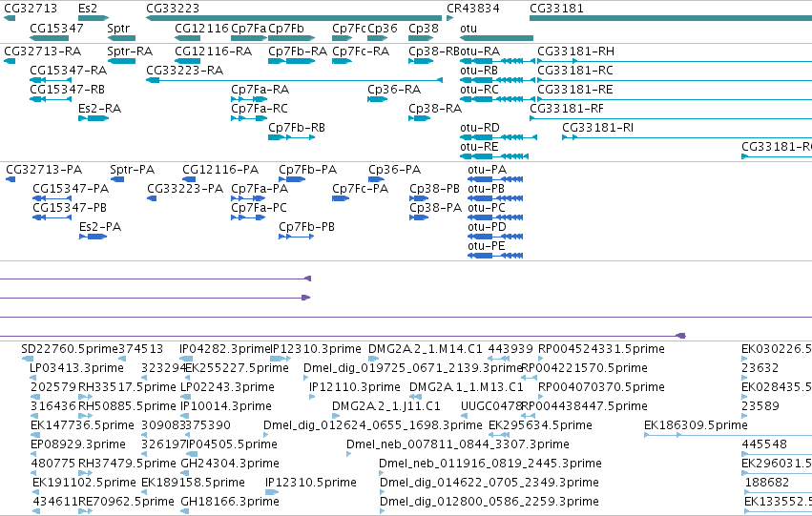Select protein otu-PA
Viewport: 812px width, 516px height.
(495, 179)
